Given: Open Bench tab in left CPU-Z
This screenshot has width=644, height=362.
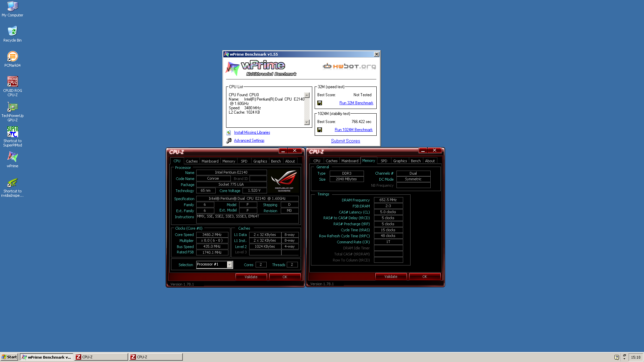Looking at the screenshot, I should (x=276, y=161).
